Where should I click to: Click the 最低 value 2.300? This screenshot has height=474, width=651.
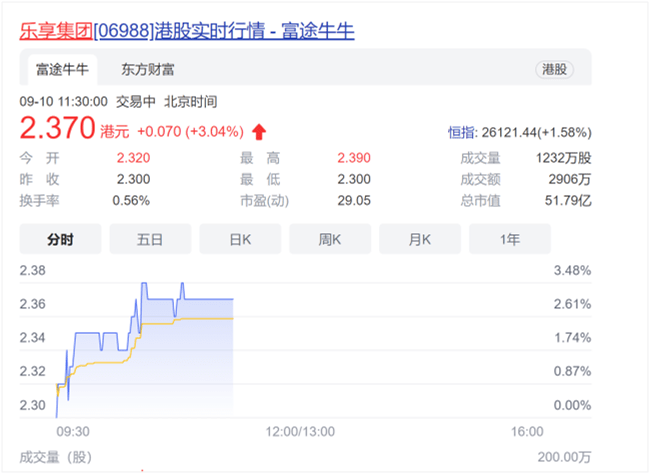pyautogui.click(x=354, y=179)
